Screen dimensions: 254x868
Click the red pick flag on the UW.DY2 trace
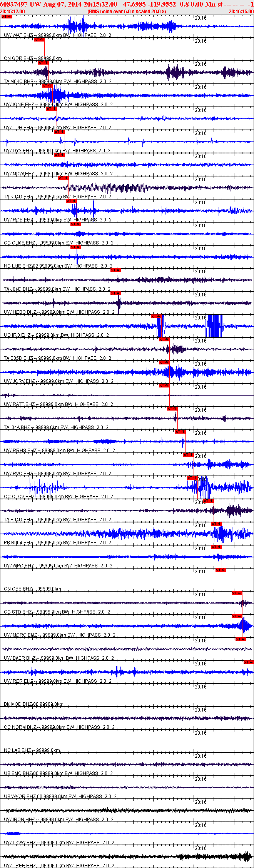[59, 132]
